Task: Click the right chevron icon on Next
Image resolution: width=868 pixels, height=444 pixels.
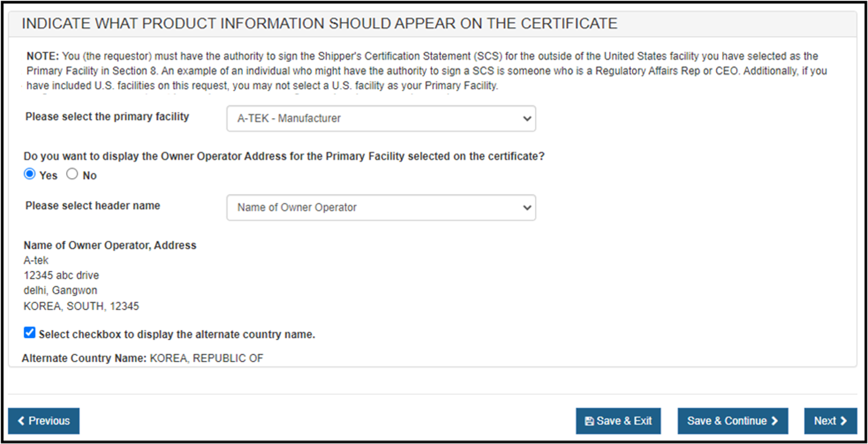Action: coord(844,421)
